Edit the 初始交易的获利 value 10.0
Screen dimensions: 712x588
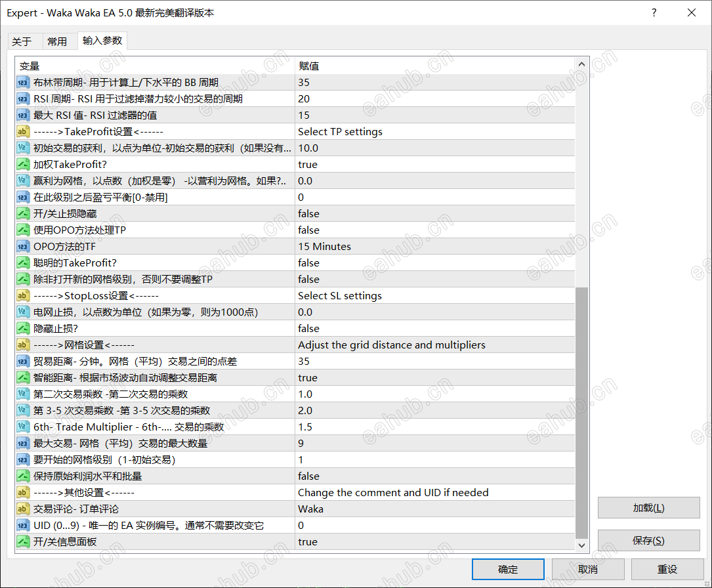coord(435,148)
